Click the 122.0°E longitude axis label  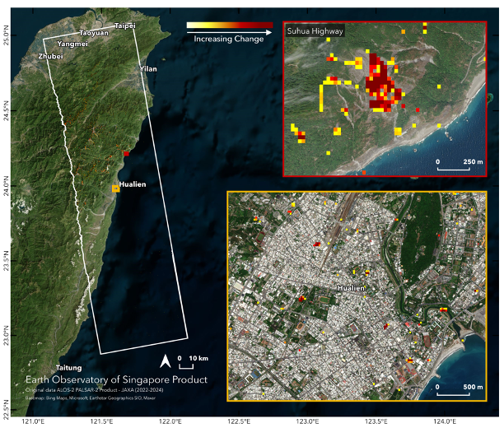pyautogui.click(x=170, y=421)
